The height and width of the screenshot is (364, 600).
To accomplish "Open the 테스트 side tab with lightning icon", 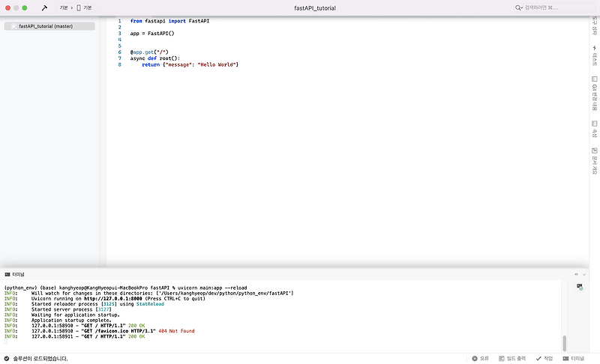I will coord(594,55).
